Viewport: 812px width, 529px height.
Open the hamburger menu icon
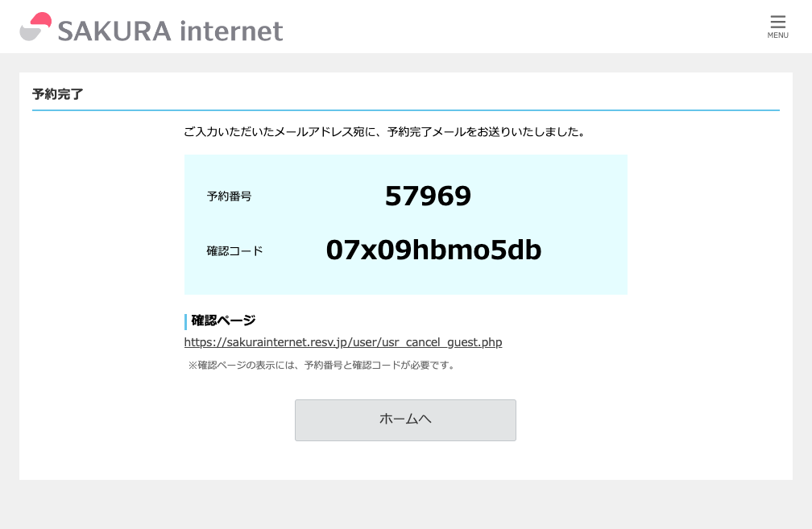coord(777,22)
